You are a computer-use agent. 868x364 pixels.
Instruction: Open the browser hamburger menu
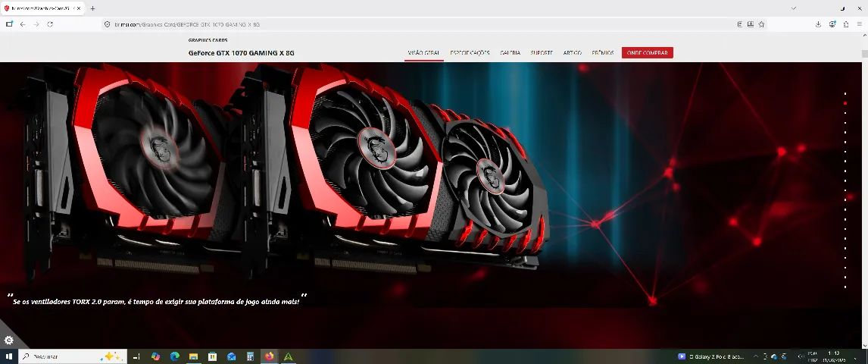pos(859,24)
